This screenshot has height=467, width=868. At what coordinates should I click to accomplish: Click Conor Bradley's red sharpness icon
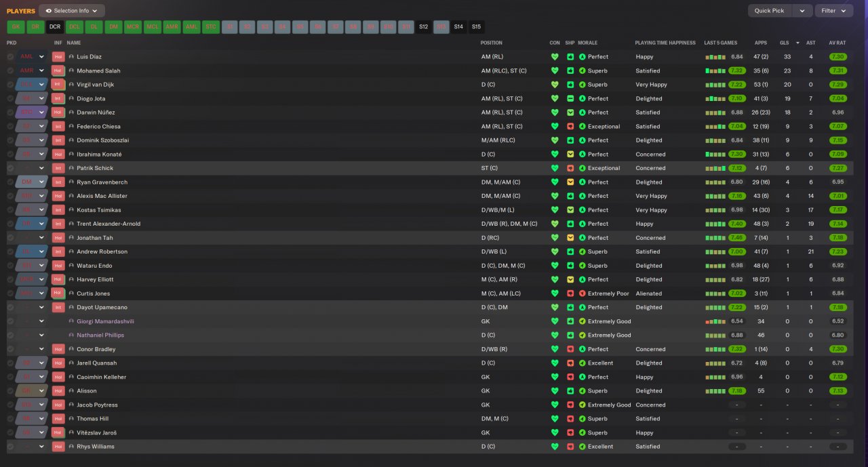[570, 349]
